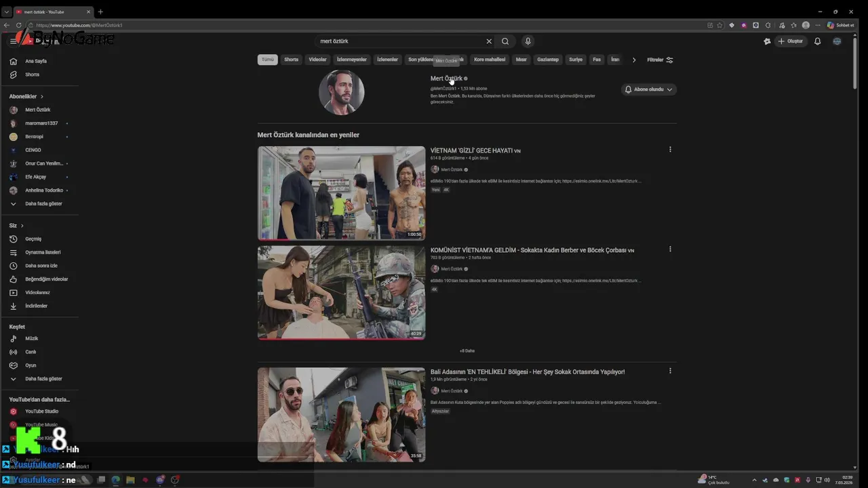Open the Abone olundu subscription dropdown

(x=649, y=89)
